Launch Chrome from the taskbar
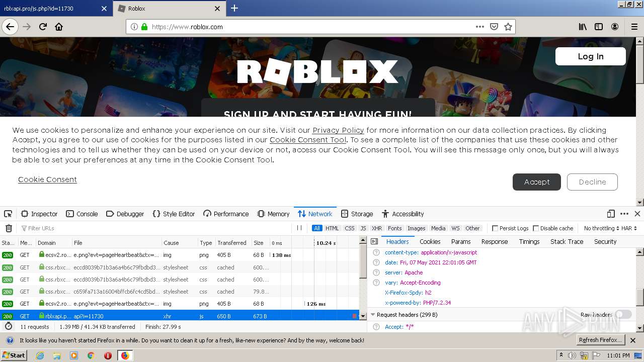Viewport: 644px width, 362px height. [91, 355]
